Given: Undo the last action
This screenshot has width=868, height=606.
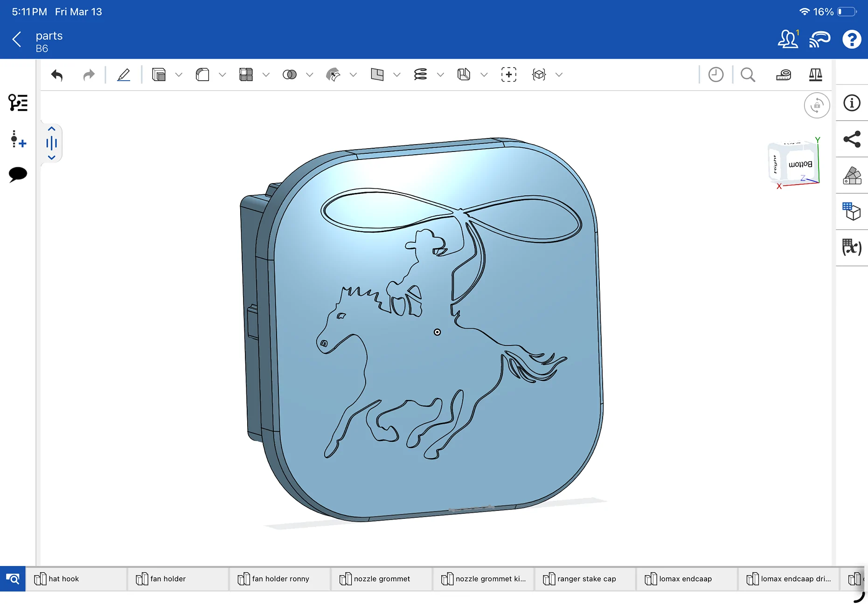Looking at the screenshot, I should click(x=57, y=75).
